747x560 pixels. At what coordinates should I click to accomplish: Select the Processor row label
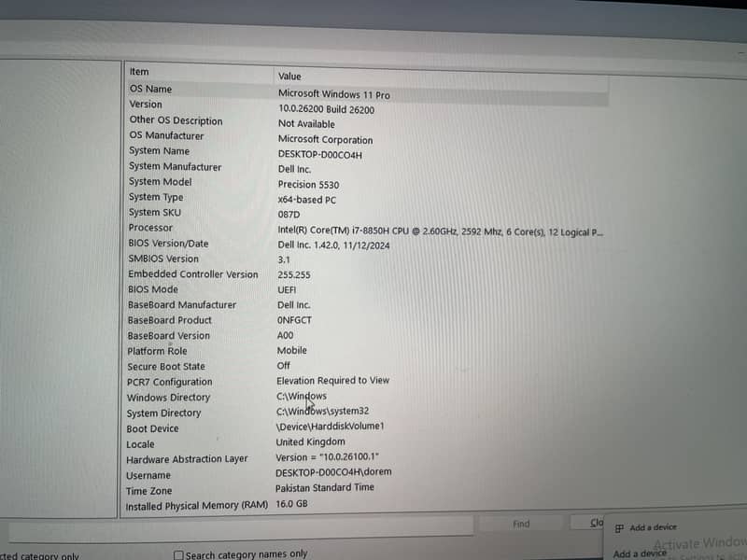150,228
